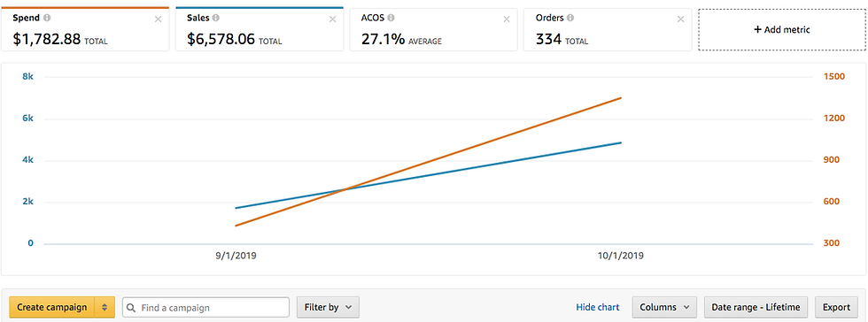Select the Spend metric card
The width and height of the screenshot is (868, 322).
(85, 29)
